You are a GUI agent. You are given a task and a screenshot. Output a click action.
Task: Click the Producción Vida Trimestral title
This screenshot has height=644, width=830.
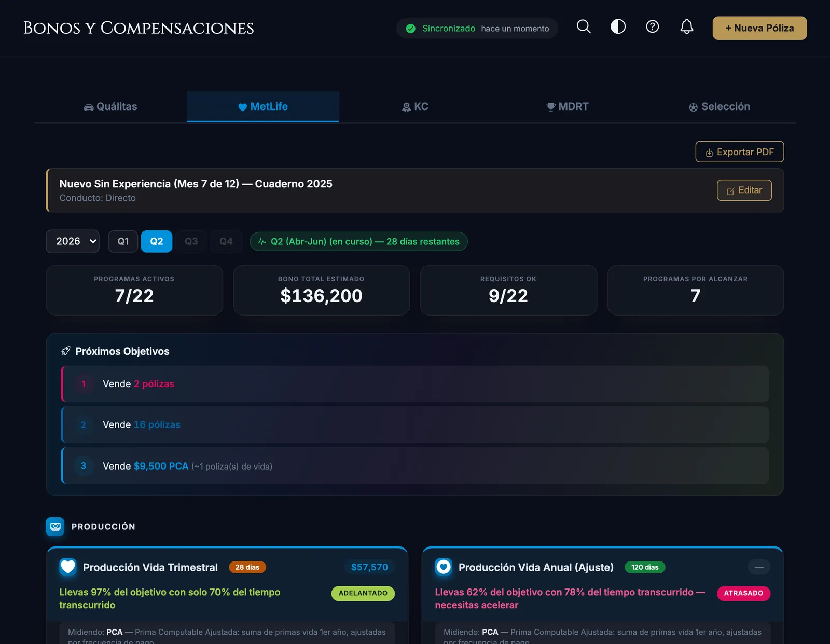tap(150, 567)
